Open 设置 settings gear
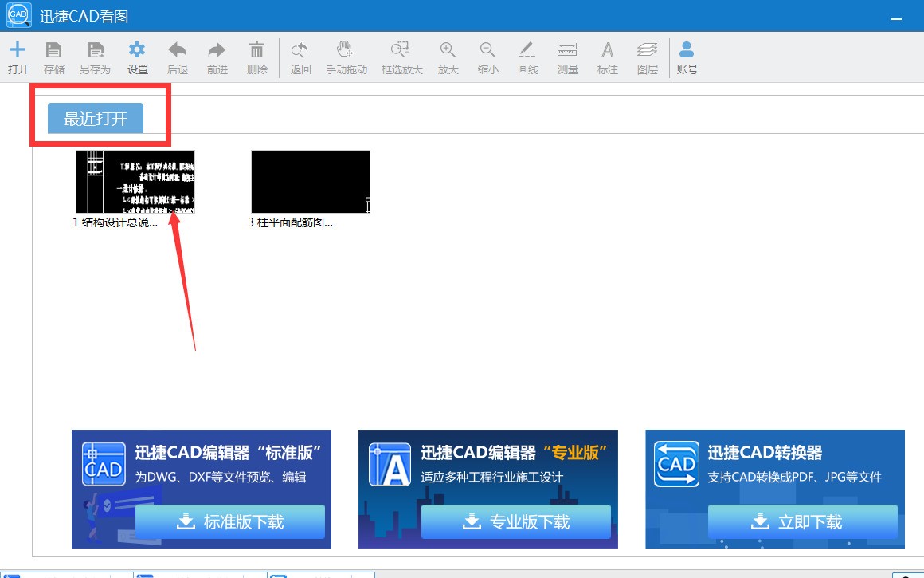924x578 pixels. 138,50
